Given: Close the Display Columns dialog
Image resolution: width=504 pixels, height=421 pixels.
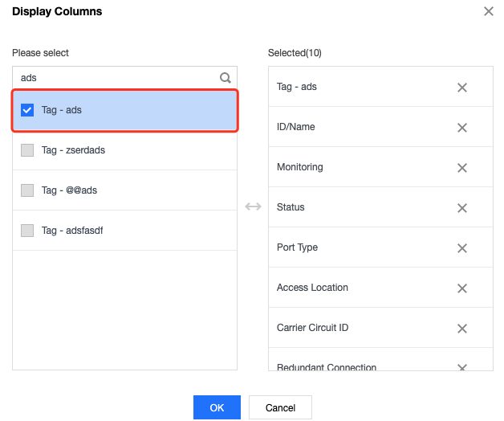Looking at the screenshot, I should click(489, 11).
